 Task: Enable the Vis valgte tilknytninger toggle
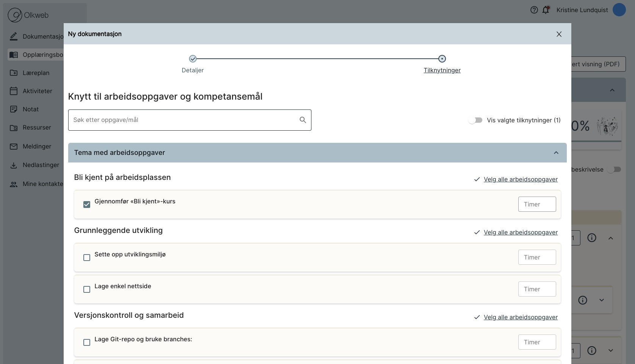[475, 120]
